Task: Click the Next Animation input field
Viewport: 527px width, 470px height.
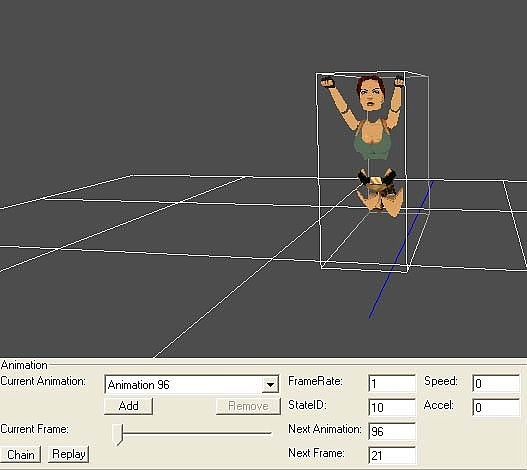Action: click(x=392, y=431)
